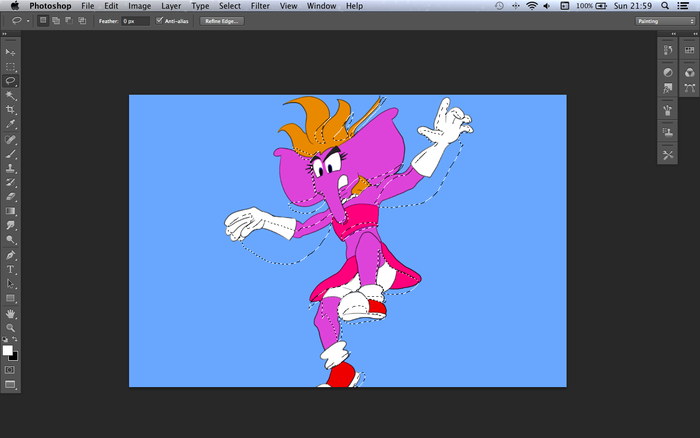Click the white foreground color swatch
This screenshot has height=438, width=700.
[x=8, y=351]
